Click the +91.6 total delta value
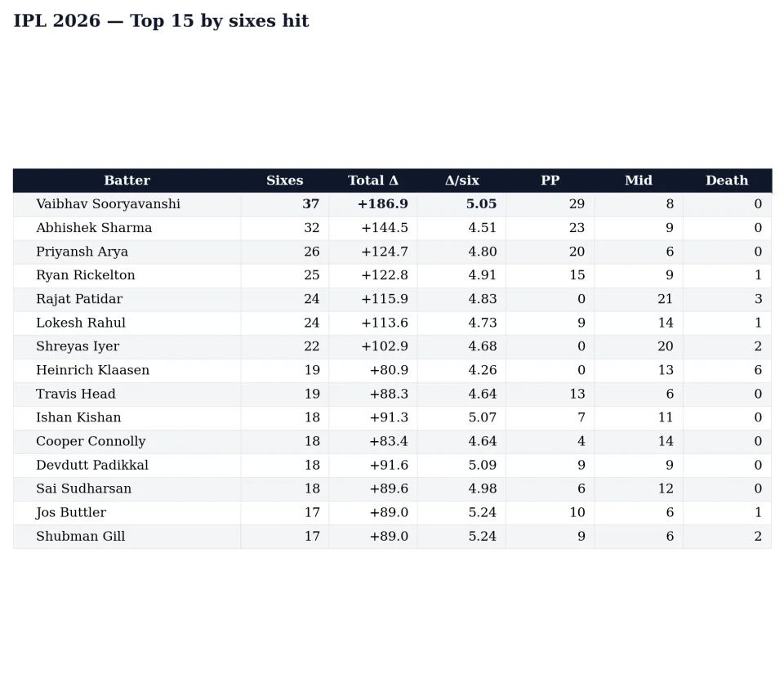The image size is (784, 687). [389, 465]
